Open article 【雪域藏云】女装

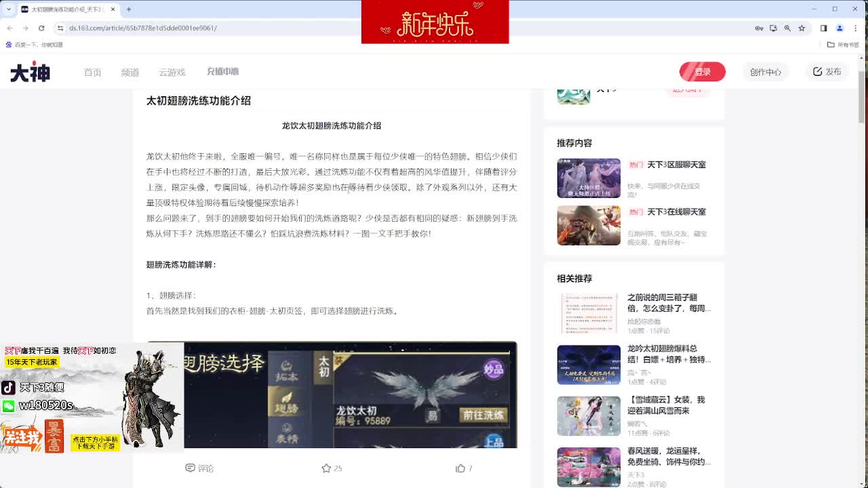(666, 405)
